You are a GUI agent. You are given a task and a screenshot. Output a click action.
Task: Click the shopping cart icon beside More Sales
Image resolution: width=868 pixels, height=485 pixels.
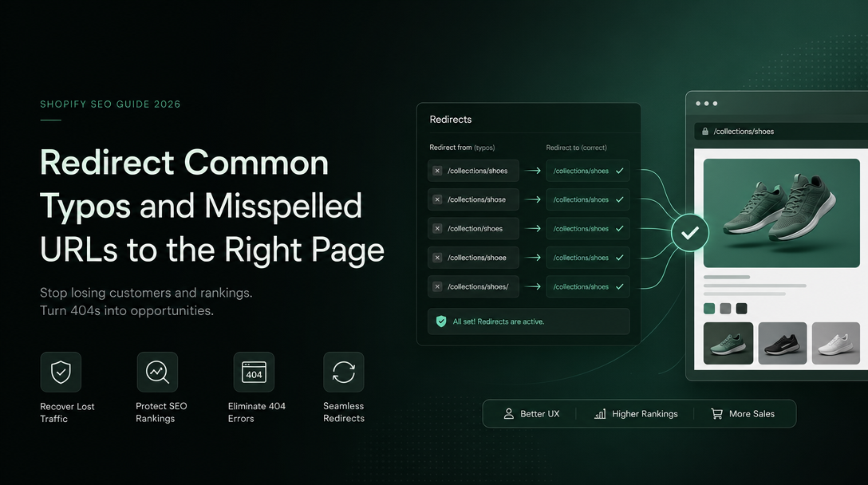[x=717, y=413]
